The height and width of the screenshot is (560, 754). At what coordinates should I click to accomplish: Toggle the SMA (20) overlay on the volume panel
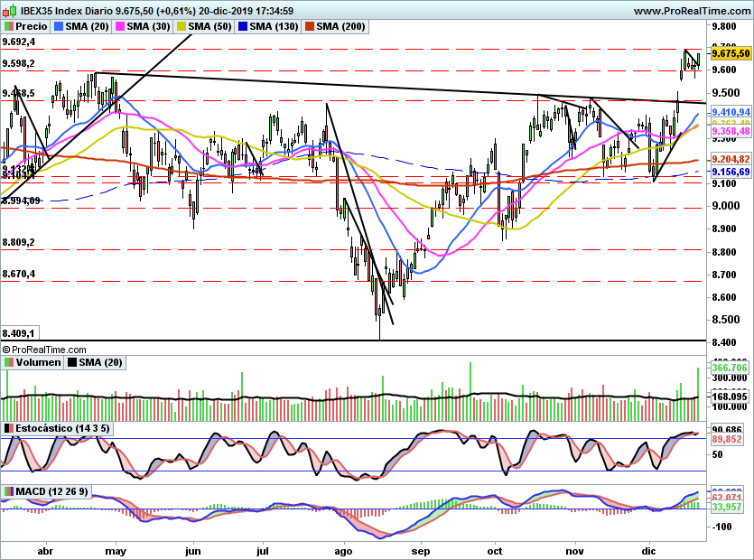tap(71, 362)
